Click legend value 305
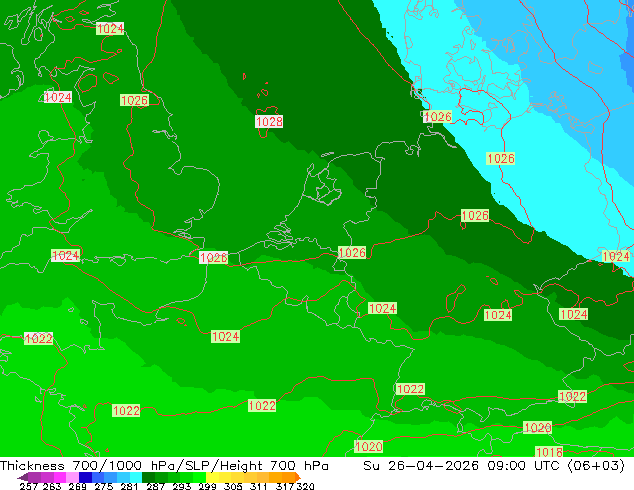Viewport: 634px width, 490px height. coord(233,486)
